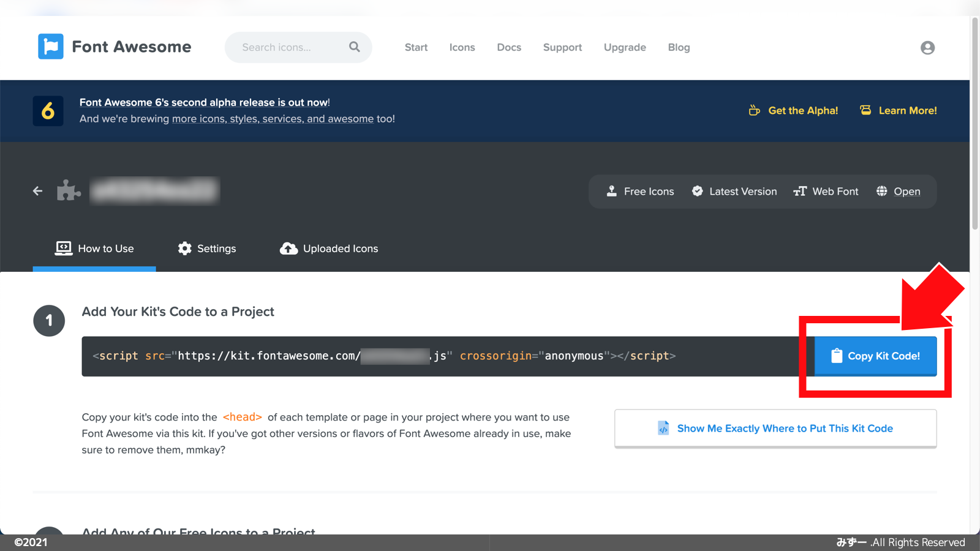Click the Web Font text-size icon

pyautogui.click(x=800, y=191)
